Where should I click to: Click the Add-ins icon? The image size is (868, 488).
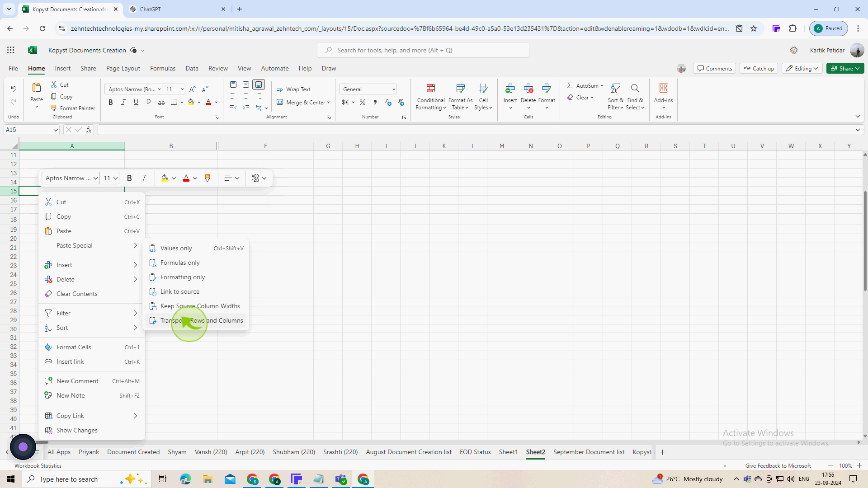663,88
